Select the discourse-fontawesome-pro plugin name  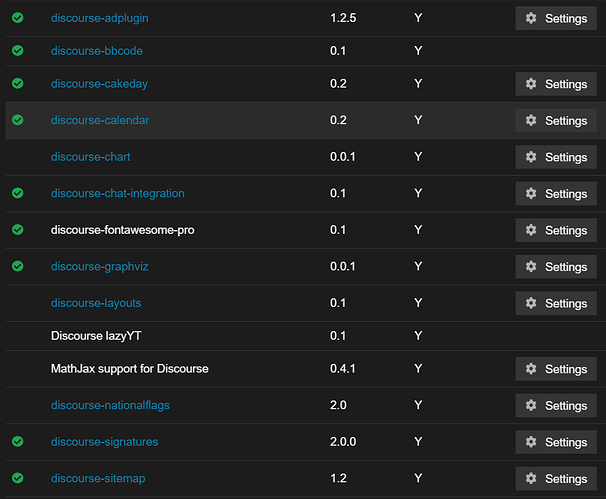(x=123, y=230)
